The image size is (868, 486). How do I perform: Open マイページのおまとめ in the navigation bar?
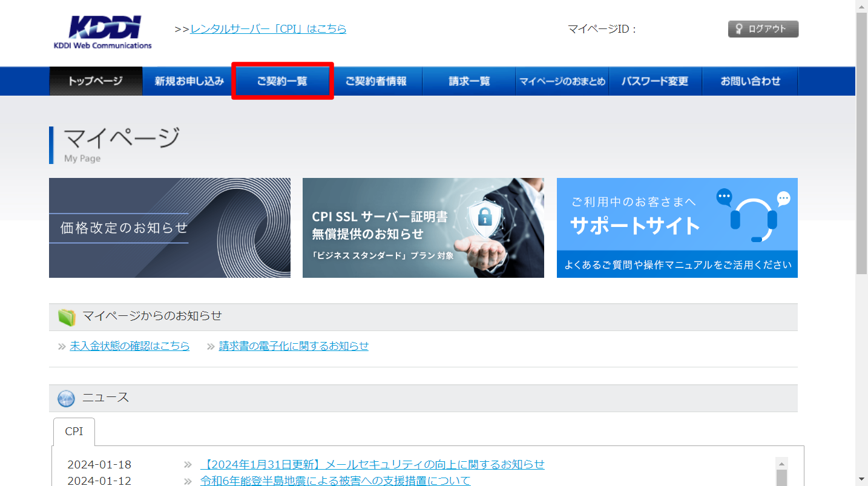click(x=562, y=81)
